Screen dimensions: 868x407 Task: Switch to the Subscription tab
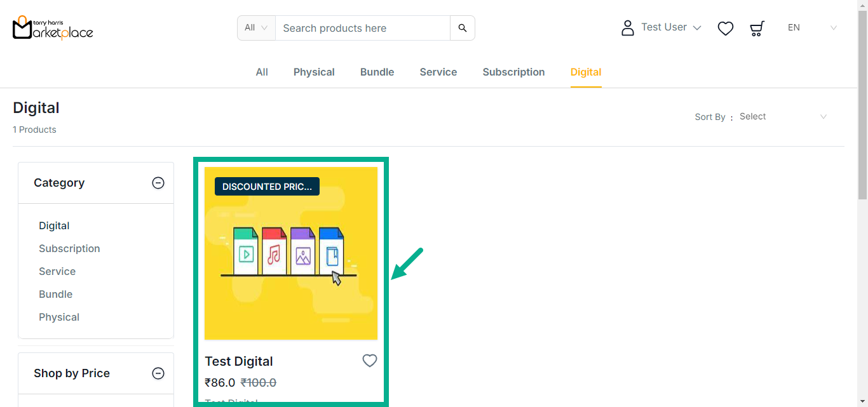[x=513, y=72]
